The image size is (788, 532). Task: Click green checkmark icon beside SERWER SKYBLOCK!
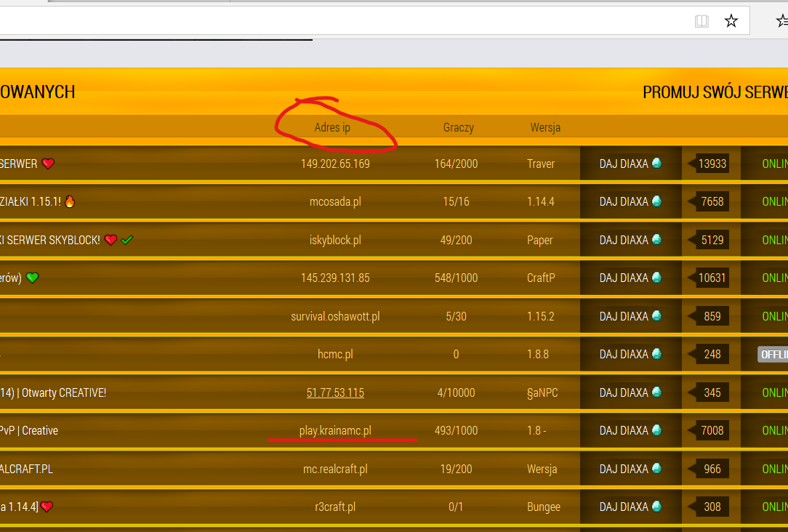(127, 240)
